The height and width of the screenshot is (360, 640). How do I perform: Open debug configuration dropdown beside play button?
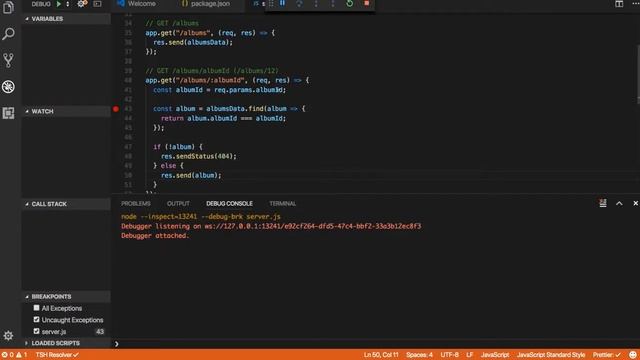click(x=67, y=4)
